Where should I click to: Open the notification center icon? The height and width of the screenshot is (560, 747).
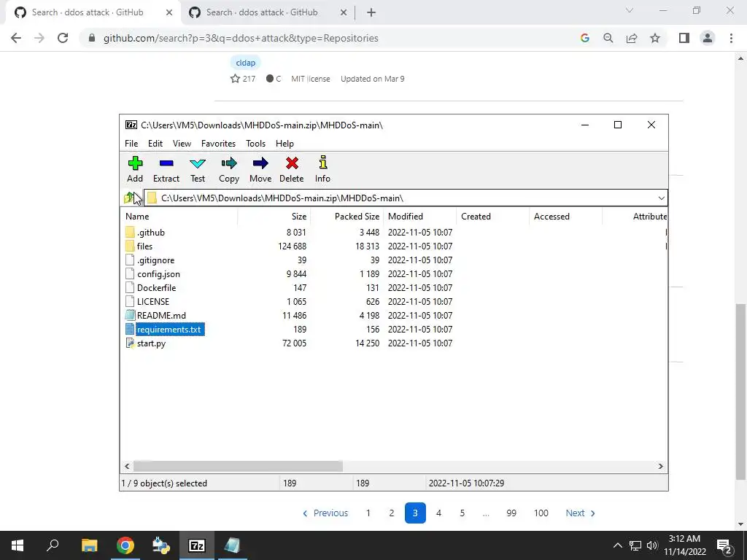(x=724, y=545)
